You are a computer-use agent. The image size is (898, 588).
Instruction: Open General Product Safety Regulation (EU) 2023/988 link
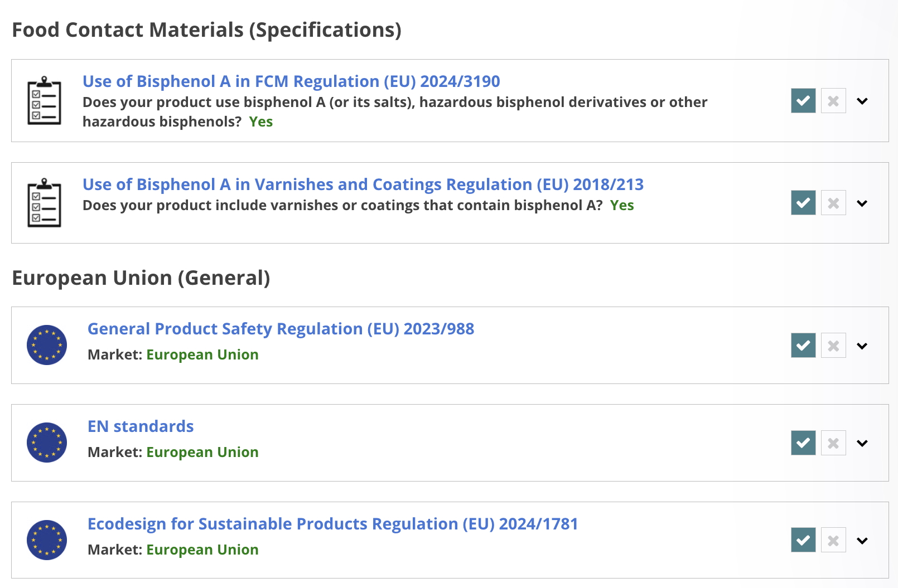(x=281, y=329)
